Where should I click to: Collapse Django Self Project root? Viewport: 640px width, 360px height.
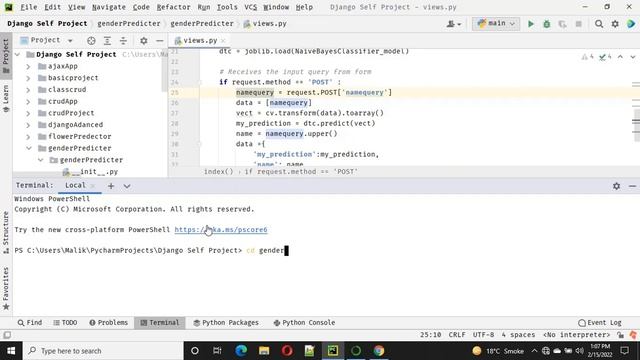pyautogui.click(x=17, y=54)
